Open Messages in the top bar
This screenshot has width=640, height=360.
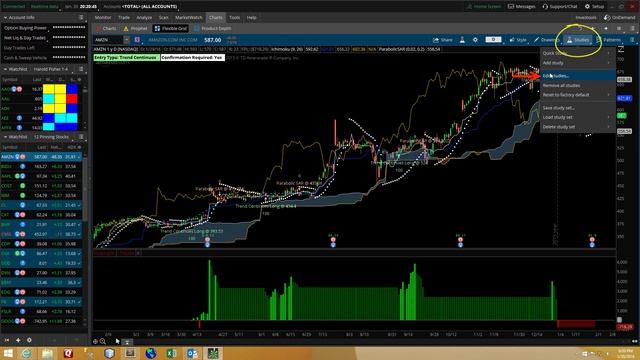[521, 7]
